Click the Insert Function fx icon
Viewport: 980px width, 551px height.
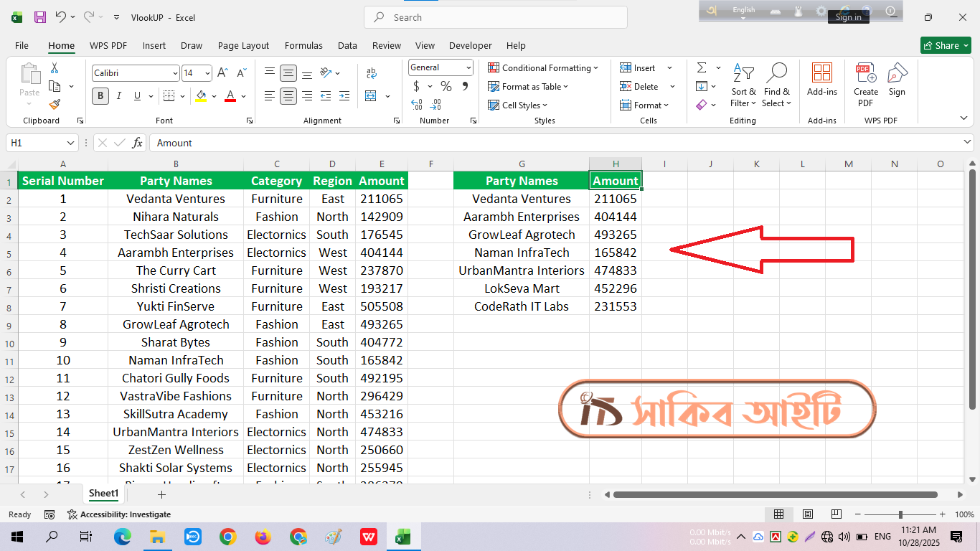tap(137, 143)
